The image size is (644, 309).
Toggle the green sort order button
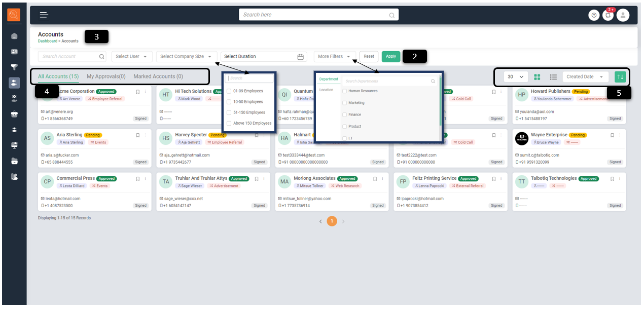[620, 77]
